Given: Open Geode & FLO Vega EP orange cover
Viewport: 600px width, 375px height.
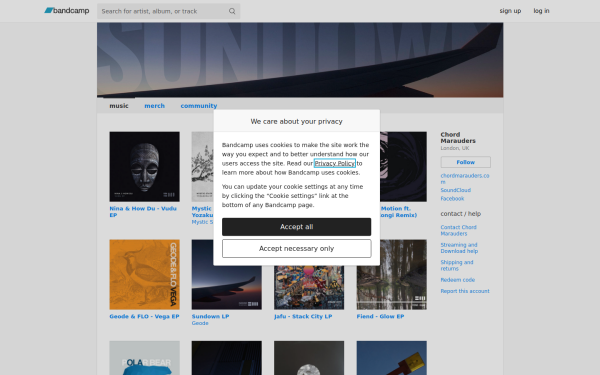Looking at the screenshot, I should [144, 275].
